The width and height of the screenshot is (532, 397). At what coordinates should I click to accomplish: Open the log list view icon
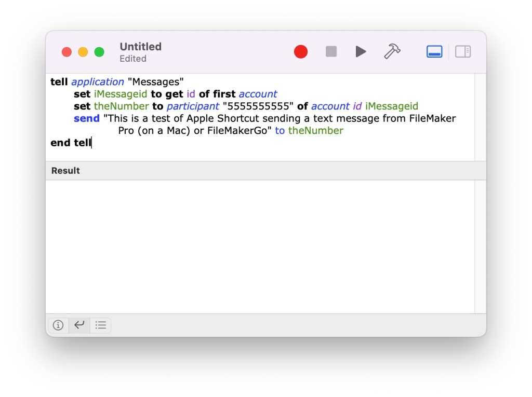(x=101, y=325)
